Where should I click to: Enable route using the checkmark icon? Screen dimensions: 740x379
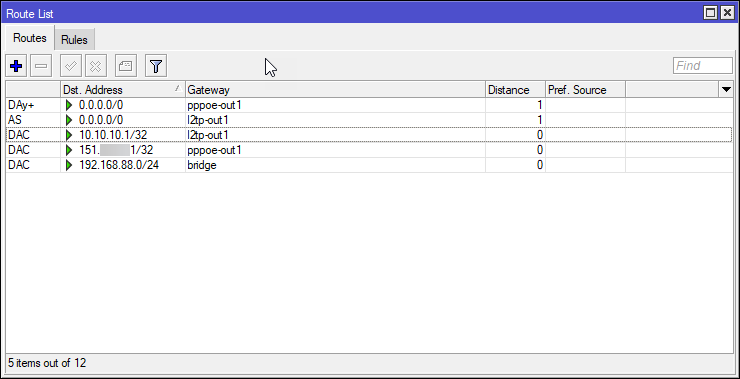71,66
